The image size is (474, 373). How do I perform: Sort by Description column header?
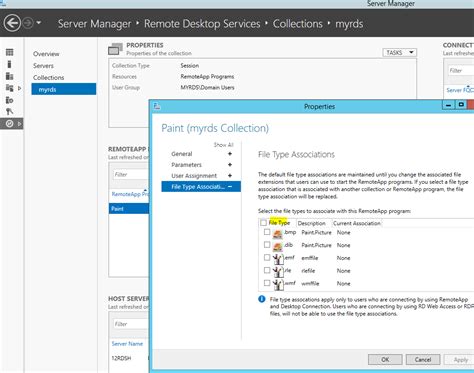[x=311, y=223]
